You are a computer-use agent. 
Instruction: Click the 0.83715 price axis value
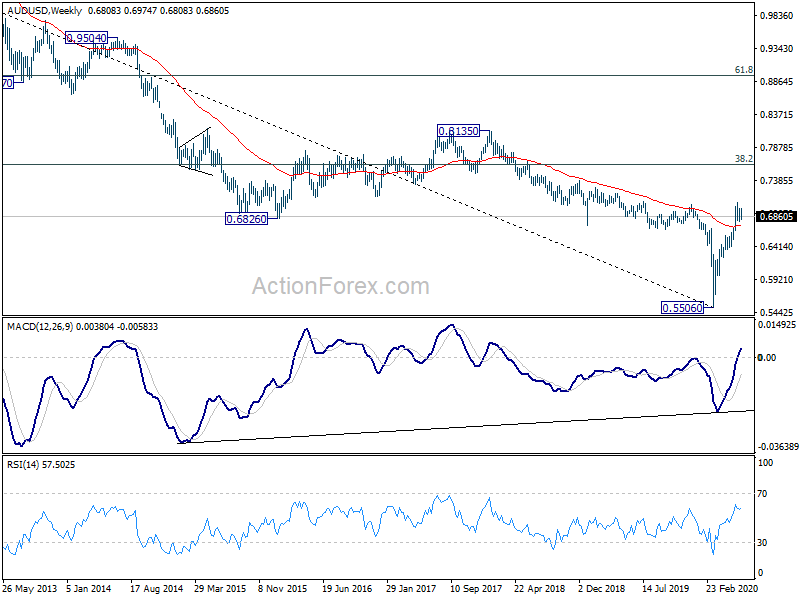coord(777,115)
